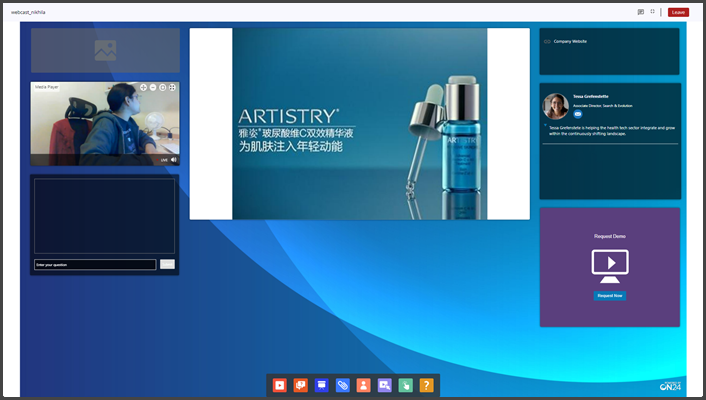Open the blue slides presentation dock icon
The height and width of the screenshot is (400, 706).
point(321,385)
